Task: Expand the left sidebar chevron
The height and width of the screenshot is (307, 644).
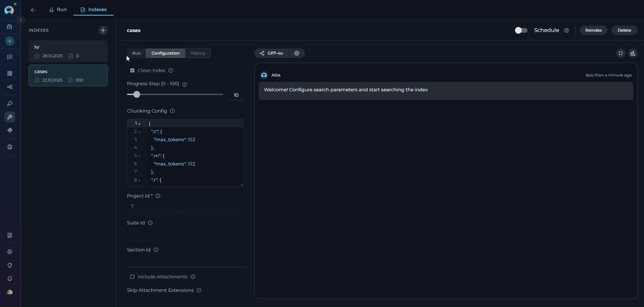Action: tap(21, 20)
